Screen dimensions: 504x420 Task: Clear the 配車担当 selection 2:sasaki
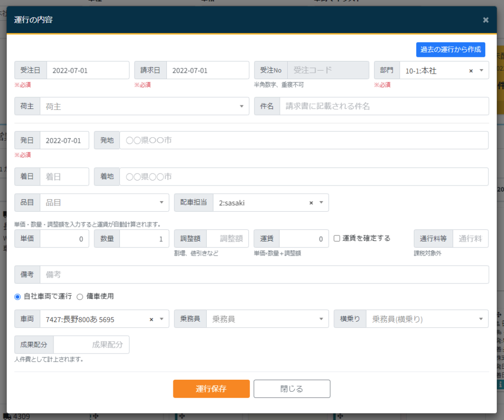(311, 203)
